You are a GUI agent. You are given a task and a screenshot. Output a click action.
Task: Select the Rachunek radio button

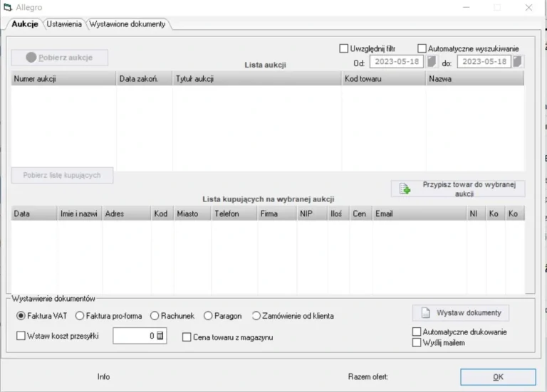pyautogui.click(x=155, y=316)
